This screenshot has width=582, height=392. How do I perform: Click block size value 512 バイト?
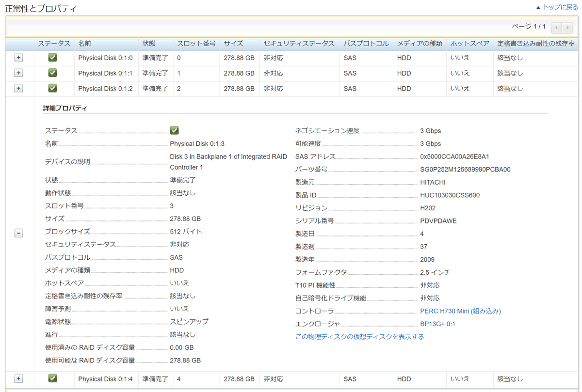pos(186,232)
